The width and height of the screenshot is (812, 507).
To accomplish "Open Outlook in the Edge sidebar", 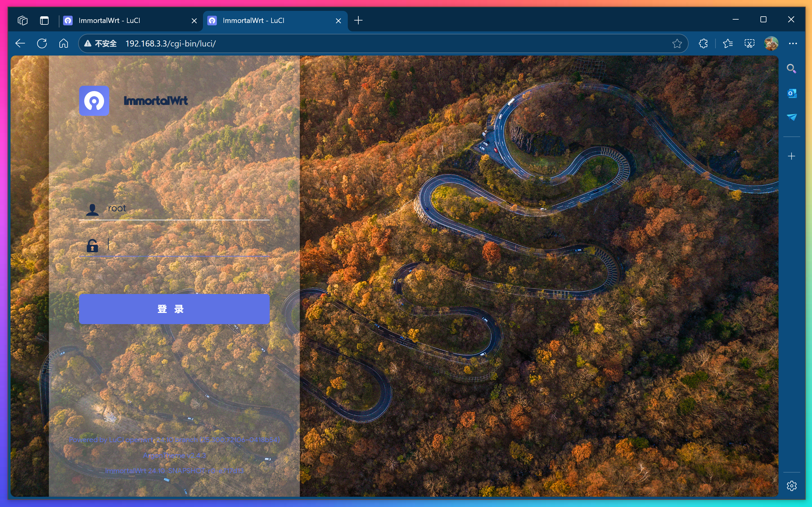I will tap(791, 93).
